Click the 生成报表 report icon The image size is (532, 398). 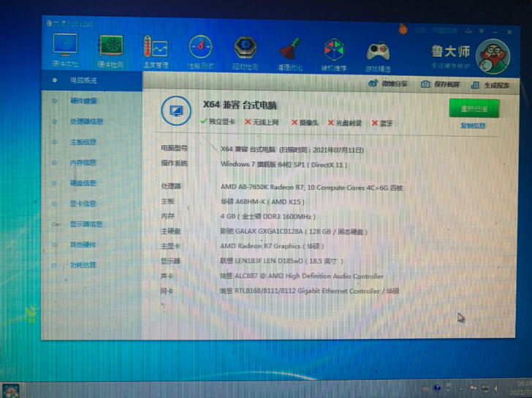point(475,85)
